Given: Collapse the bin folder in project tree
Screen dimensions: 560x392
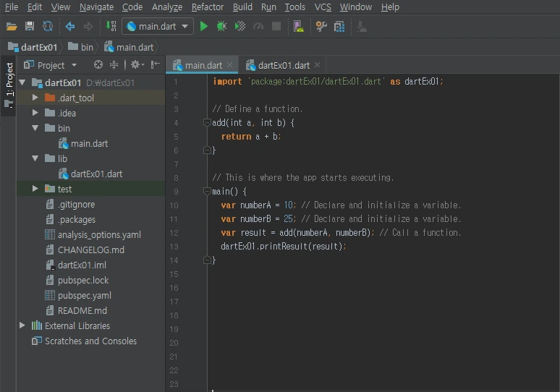Looking at the screenshot, I should 35,128.
